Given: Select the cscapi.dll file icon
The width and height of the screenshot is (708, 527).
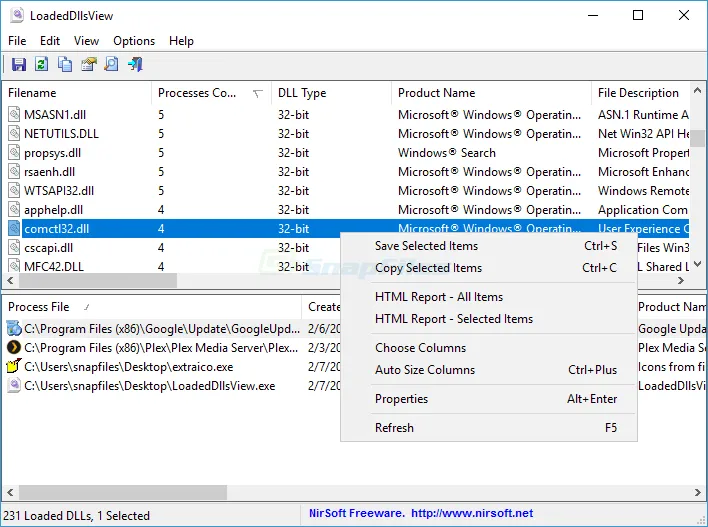Looking at the screenshot, I should [14, 247].
